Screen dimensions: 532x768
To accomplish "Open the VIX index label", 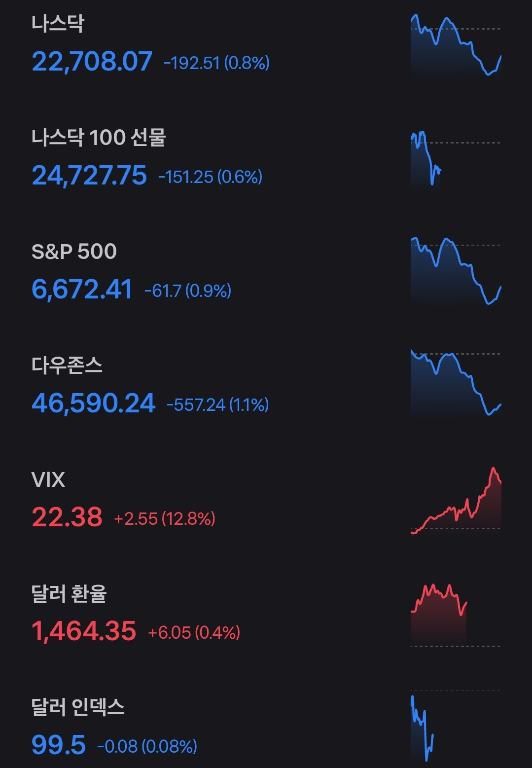I will tap(48, 479).
